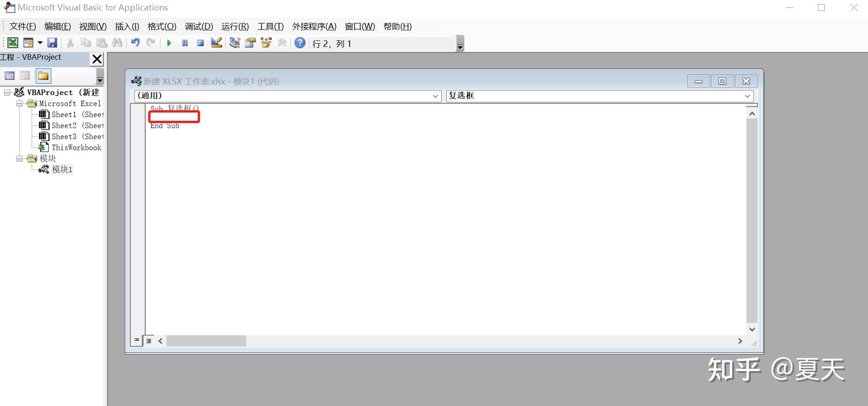
Task: Expand toolbar options arrow at toolbar end
Action: pos(460,44)
